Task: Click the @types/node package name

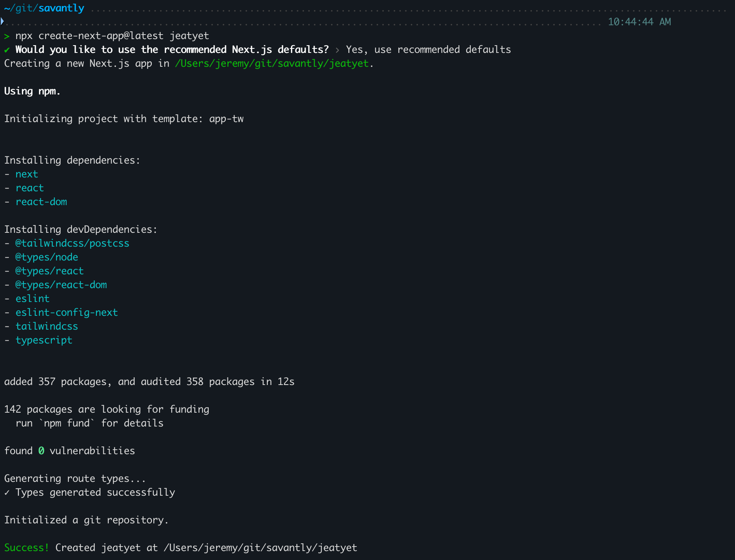Action: (47, 257)
